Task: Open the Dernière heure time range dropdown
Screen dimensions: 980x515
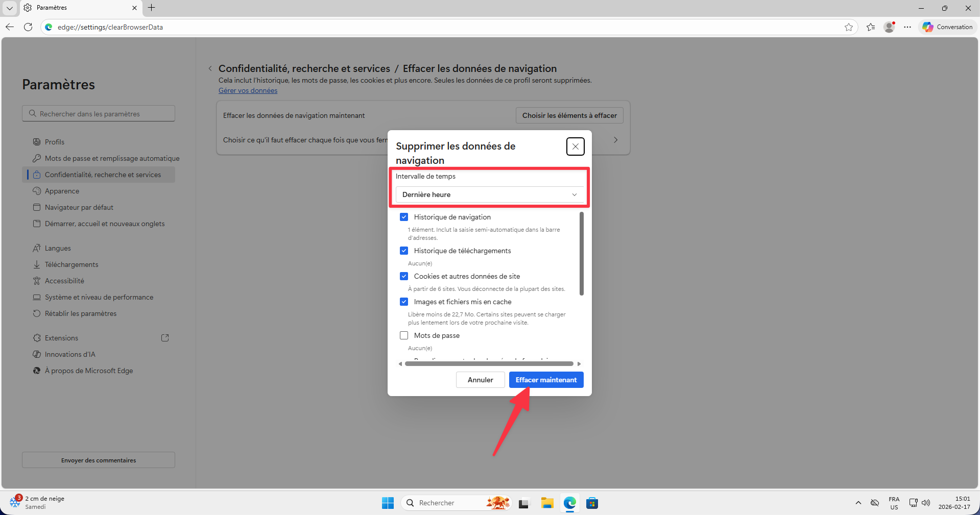Action: (490, 194)
